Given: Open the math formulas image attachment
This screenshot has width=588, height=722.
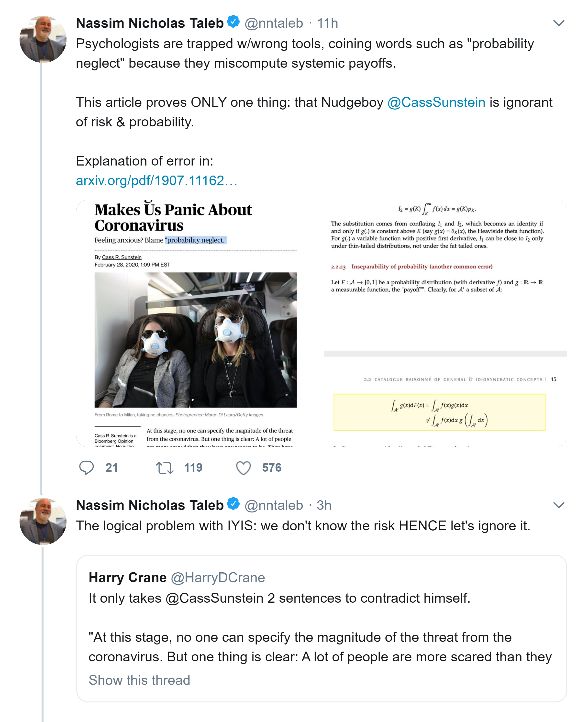Looking at the screenshot, I should tap(445, 323).
